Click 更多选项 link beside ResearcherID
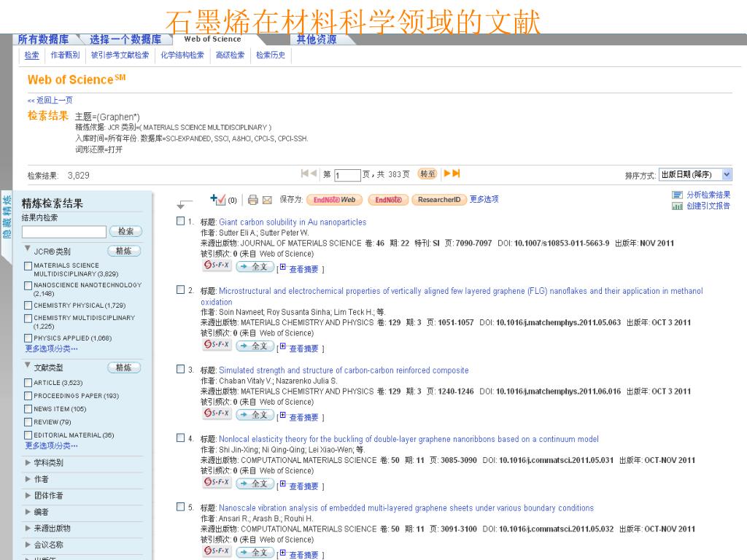747x560 pixels. tap(484, 199)
